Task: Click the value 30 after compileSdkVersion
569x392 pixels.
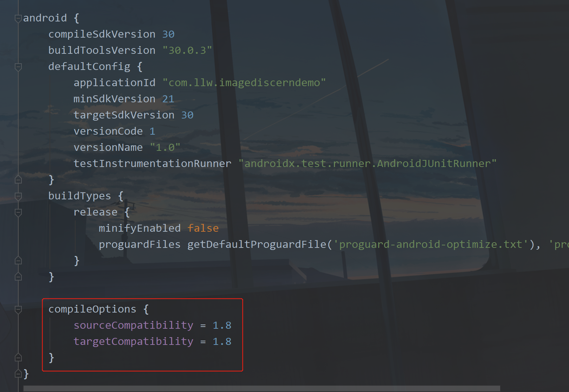Action: [168, 34]
